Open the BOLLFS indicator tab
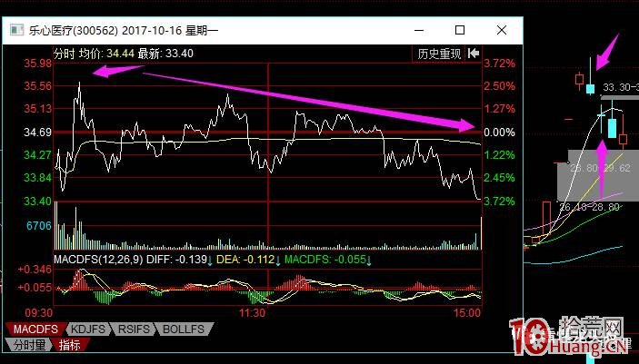The width and height of the screenshot is (639, 364). 184,329
